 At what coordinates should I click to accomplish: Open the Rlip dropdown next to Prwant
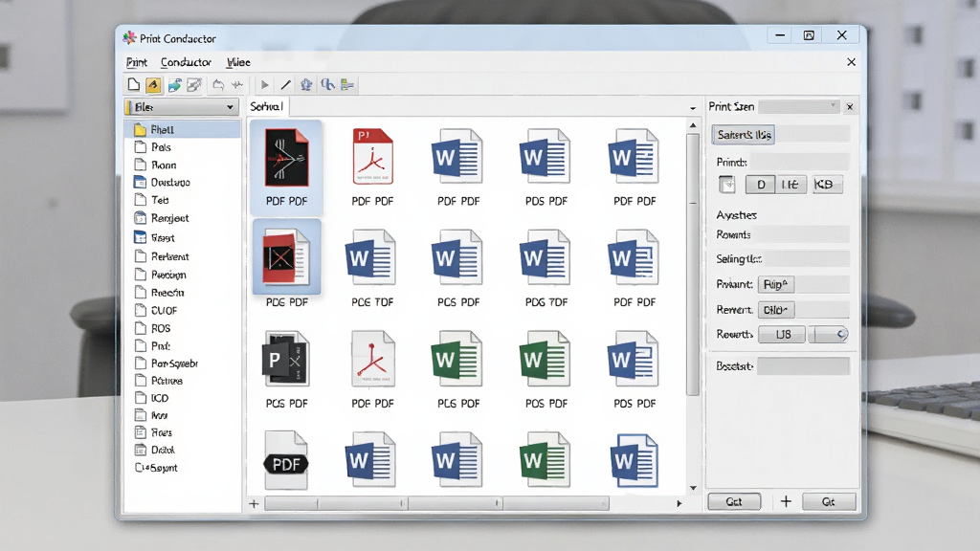(x=776, y=284)
